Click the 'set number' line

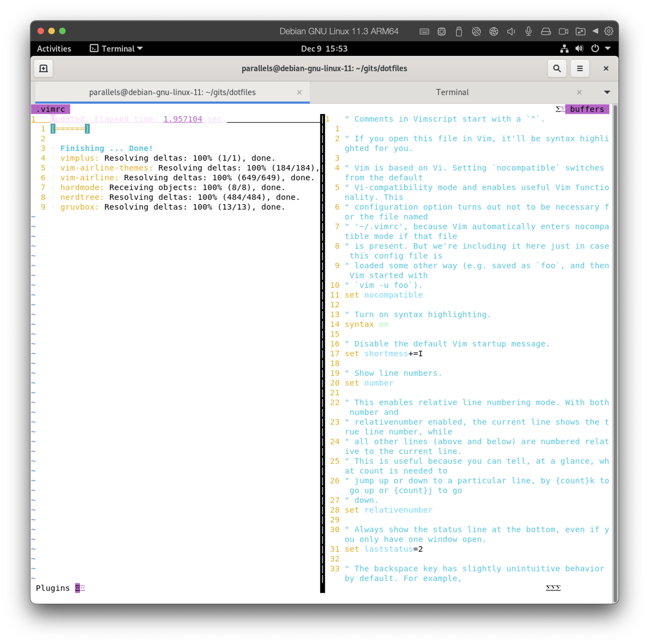[x=369, y=383]
